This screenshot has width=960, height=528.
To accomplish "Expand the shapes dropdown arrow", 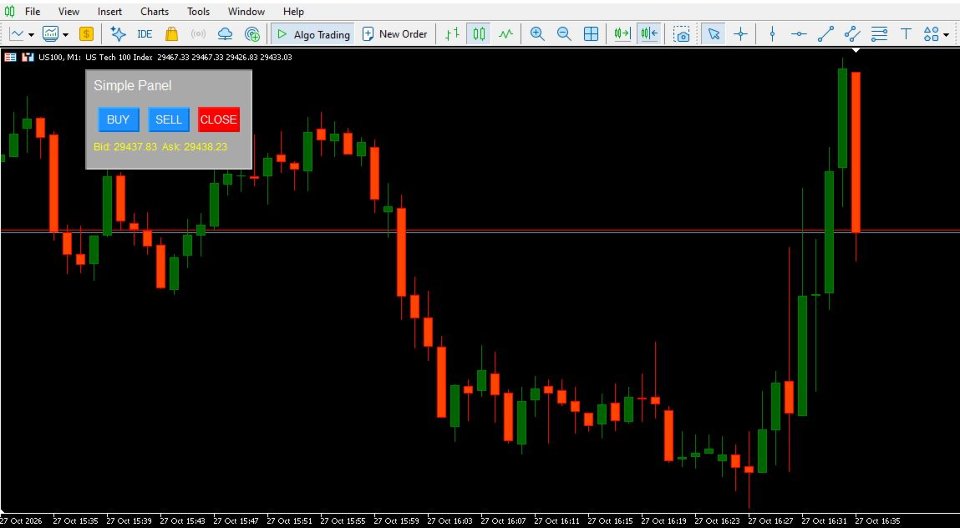I will pyautogui.click(x=947, y=35).
